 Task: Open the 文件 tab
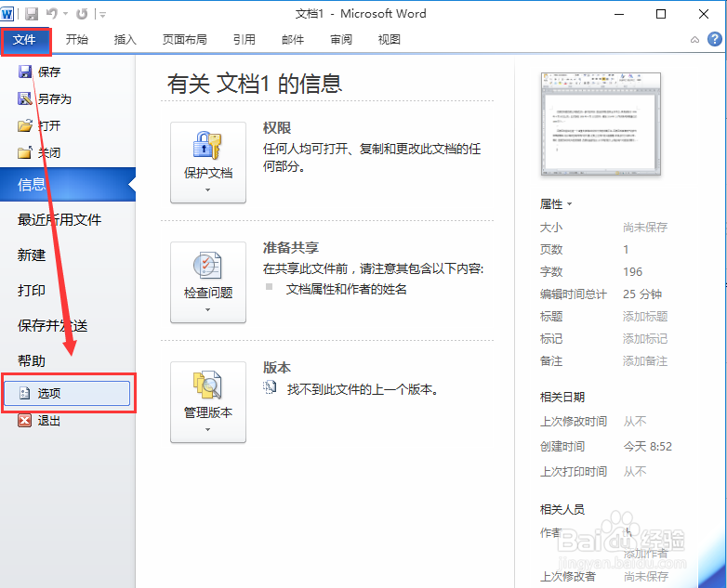pos(25,40)
